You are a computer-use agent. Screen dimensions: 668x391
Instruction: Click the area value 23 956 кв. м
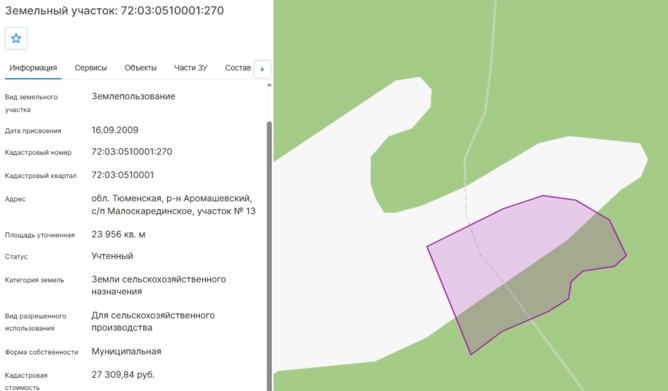(x=118, y=234)
